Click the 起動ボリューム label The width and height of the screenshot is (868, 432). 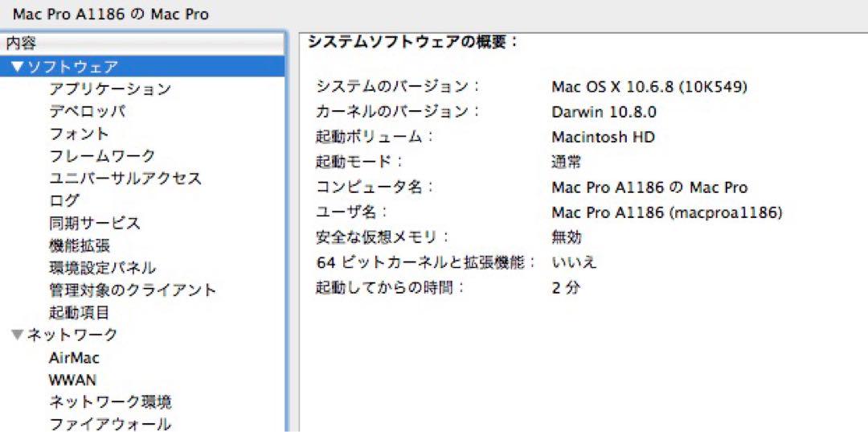click(x=375, y=137)
